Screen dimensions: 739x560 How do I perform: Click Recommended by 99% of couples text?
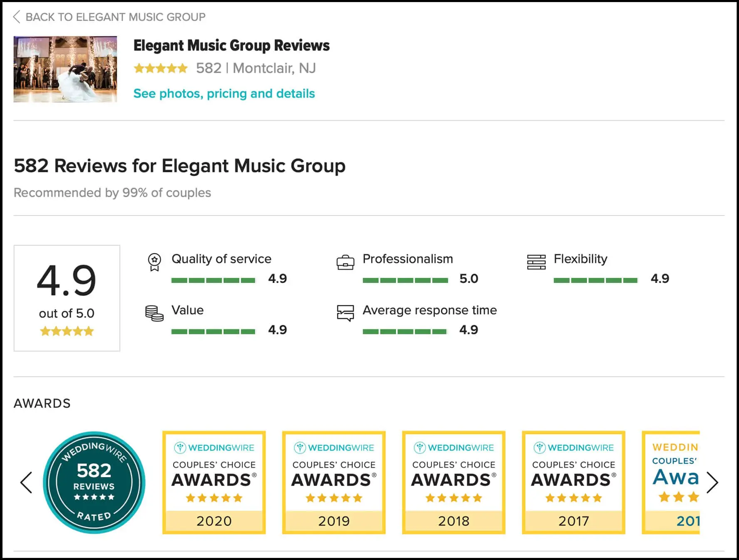[x=112, y=193]
